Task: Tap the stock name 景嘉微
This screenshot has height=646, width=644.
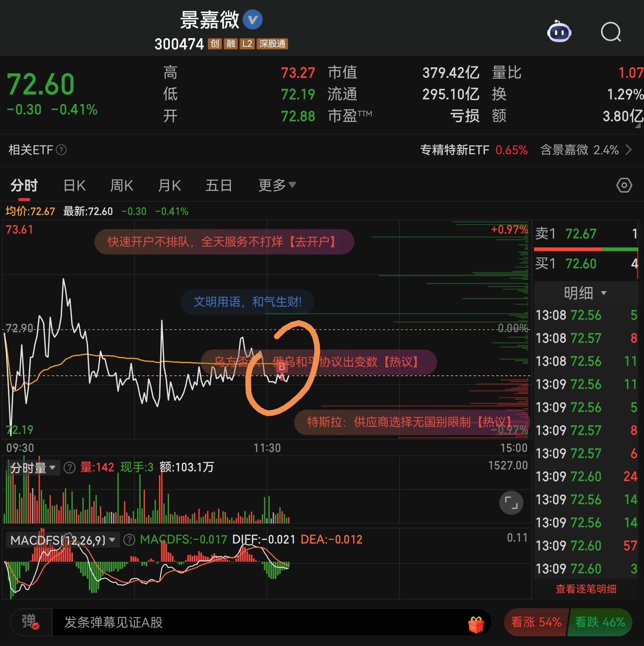Action: (x=210, y=20)
